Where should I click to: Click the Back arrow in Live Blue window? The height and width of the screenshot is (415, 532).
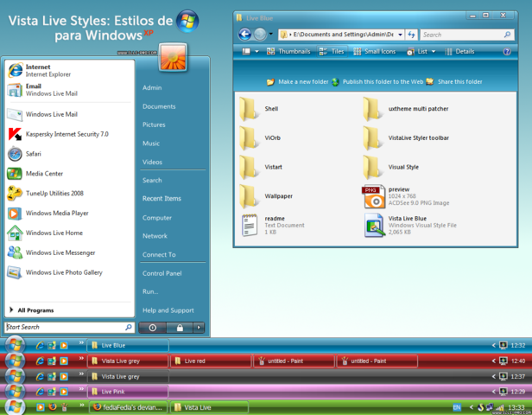tap(245, 34)
